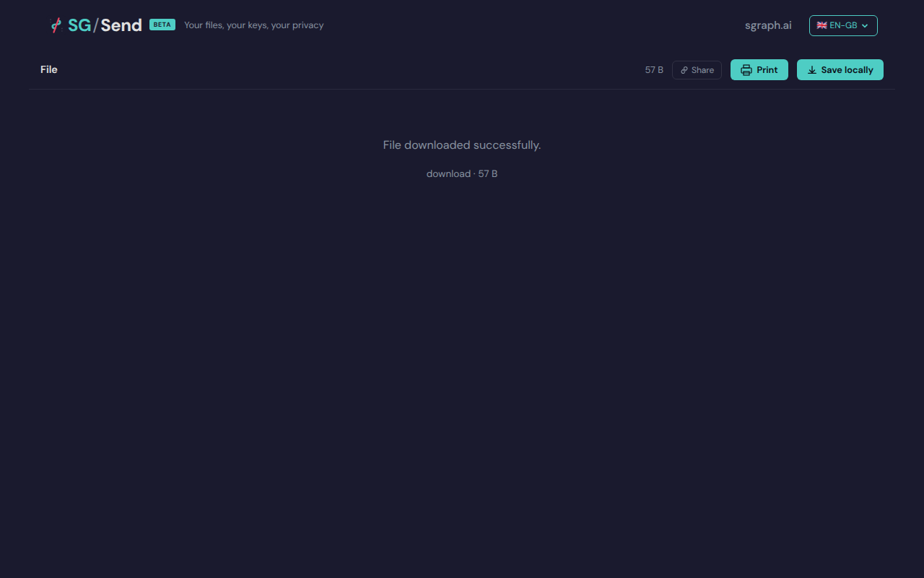Viewport: 924px width, 578px height.
Task: Click the download arrow icon in Save locally
Action: (812, 70)
